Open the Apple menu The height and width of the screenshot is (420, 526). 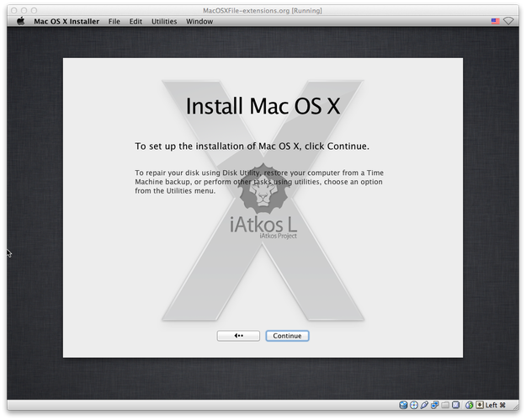coord(21,21)
